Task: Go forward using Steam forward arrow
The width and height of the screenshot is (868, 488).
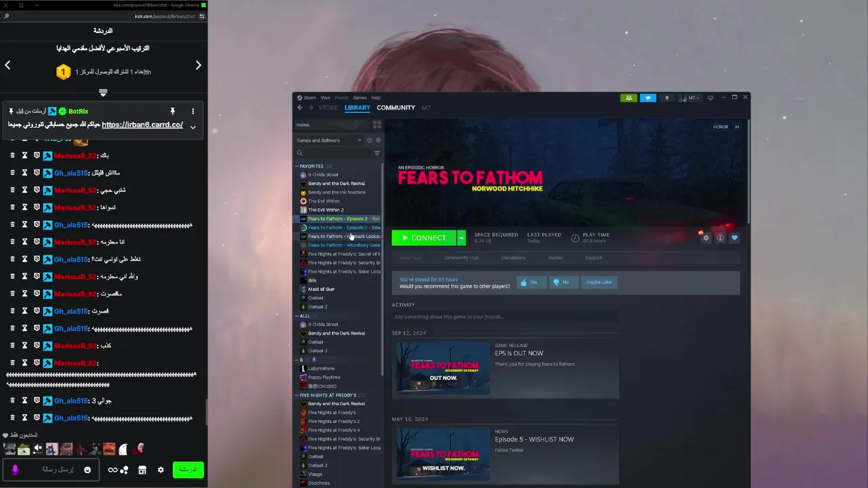Action: click(311, 108)
